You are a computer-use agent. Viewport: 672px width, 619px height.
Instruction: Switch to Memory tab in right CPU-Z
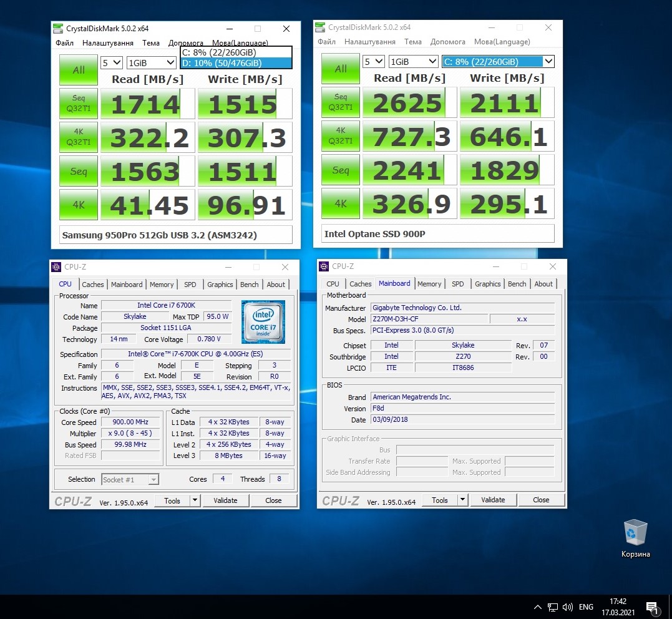coord(429,284)
